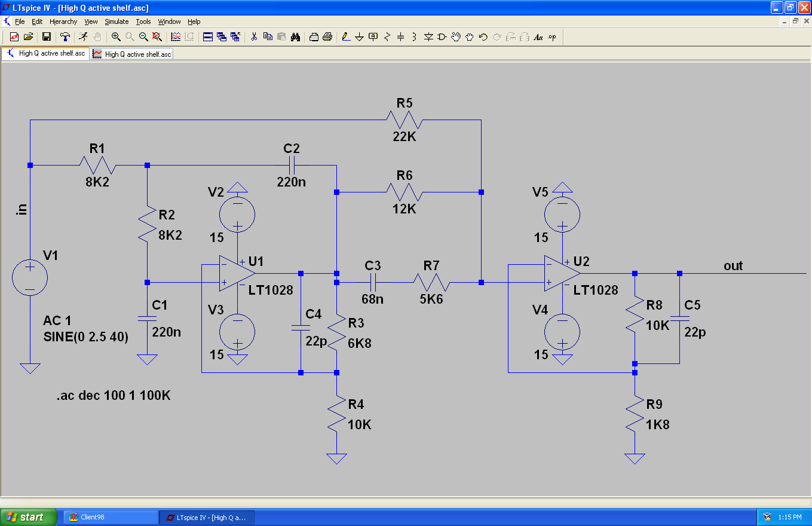Select the U2 op-amp symbol
Image resolution: width=812 pixels, height=526 pixels.
click(562, 274)
